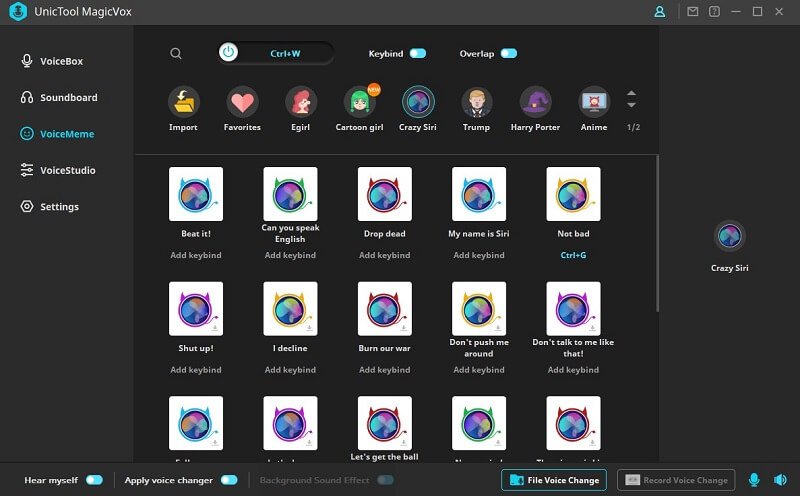Switch to the Soundboard tab
Viewport: 800px width, 496px height.
(67, 98)
